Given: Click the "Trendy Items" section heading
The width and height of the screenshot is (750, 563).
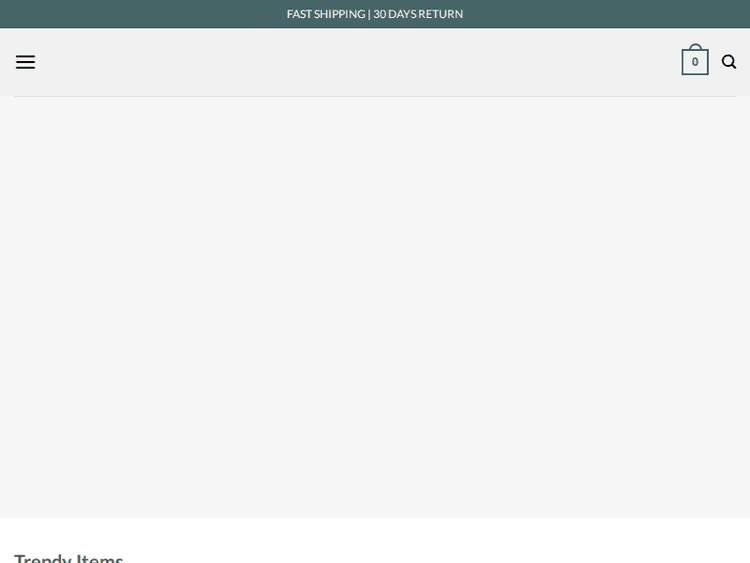Looking at the screenshot, I should (x=69, y=556).
